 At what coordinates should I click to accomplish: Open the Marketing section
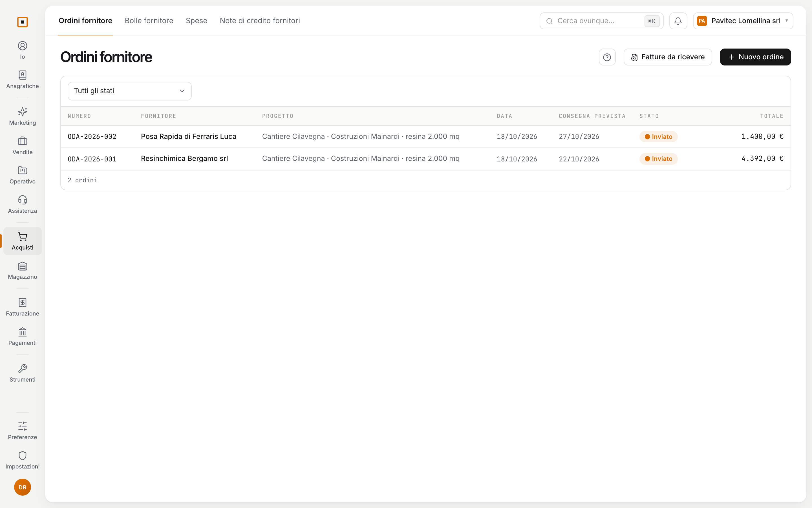[x=23, y=116]
